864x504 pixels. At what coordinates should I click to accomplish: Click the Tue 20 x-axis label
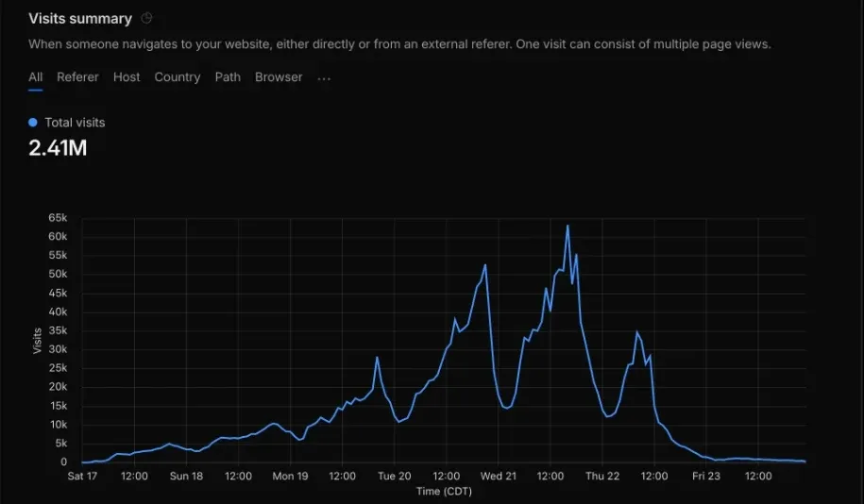coord(394,476)
